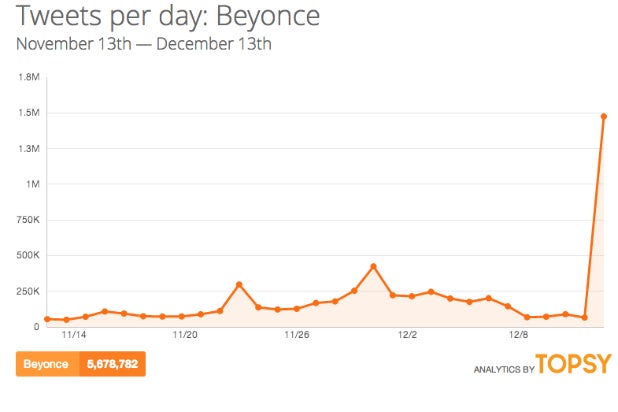
Task: Select the highest data point near 1.5M
Action: coord(603,116)
